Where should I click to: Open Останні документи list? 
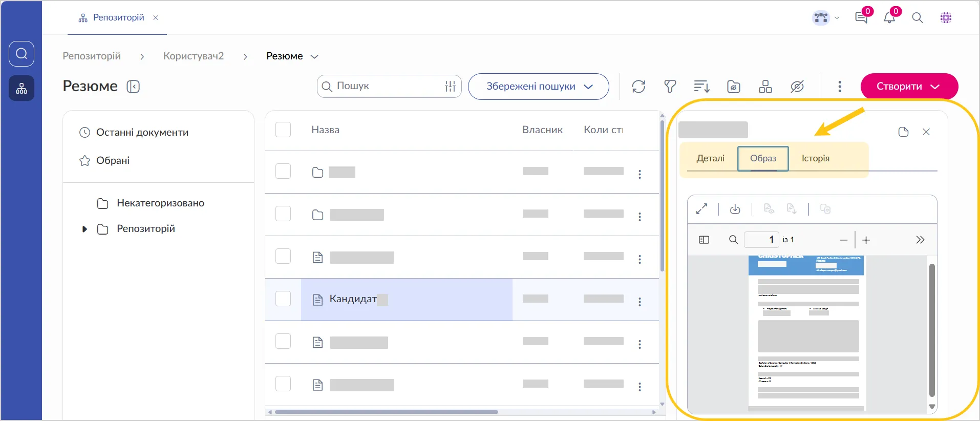point(142,133)
